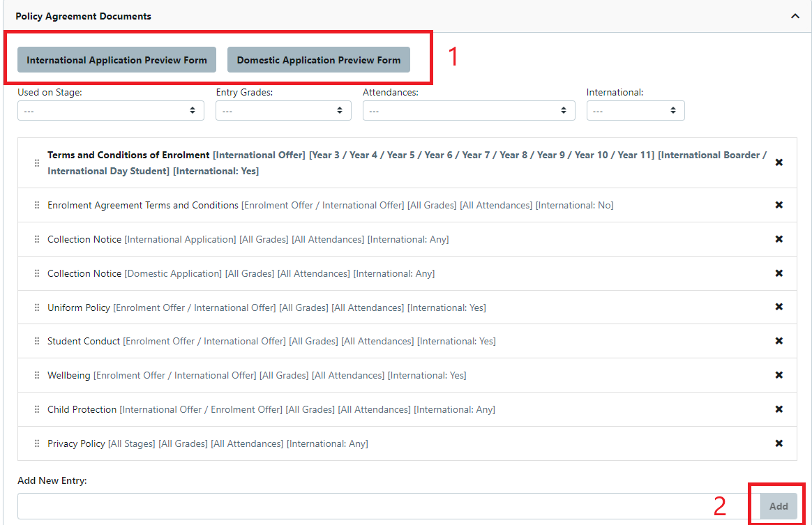Remove the Student Conduct entry
Image resolution: width=812 pixels, height=525 pixels.
click(x=779, y=341)
